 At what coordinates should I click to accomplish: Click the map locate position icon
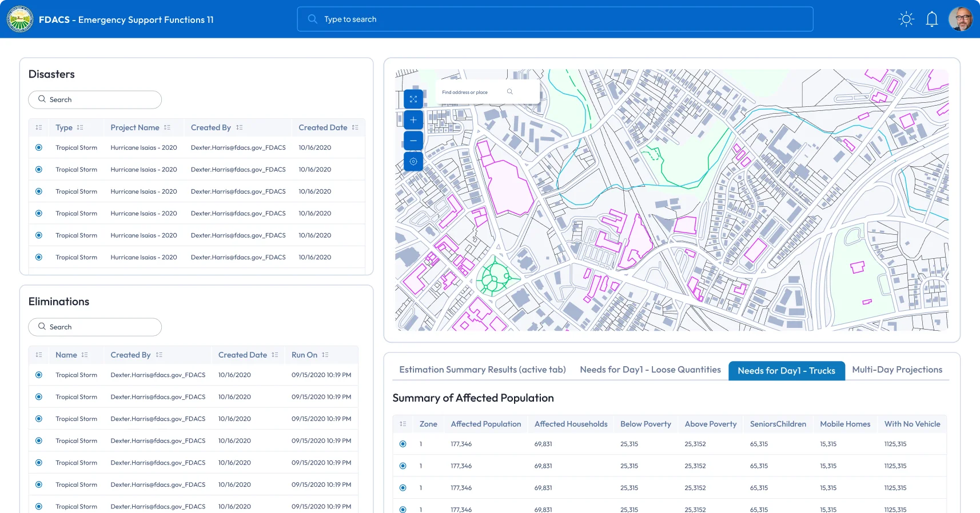(x=413, y=162)
